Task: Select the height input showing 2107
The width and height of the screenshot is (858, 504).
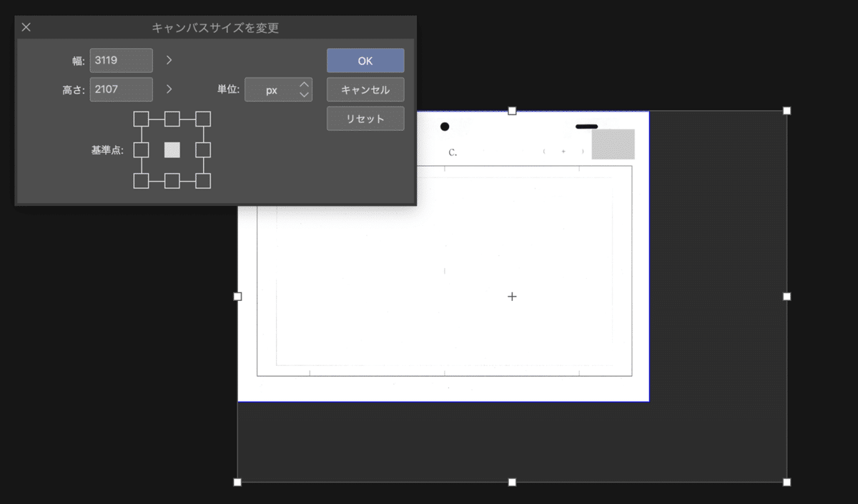Action: coord(121,89)
